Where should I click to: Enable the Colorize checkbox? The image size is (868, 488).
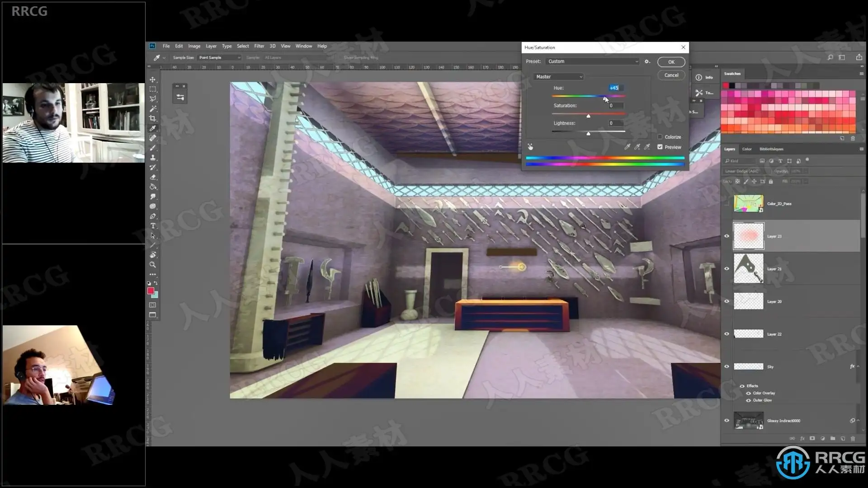click(660, 137)
